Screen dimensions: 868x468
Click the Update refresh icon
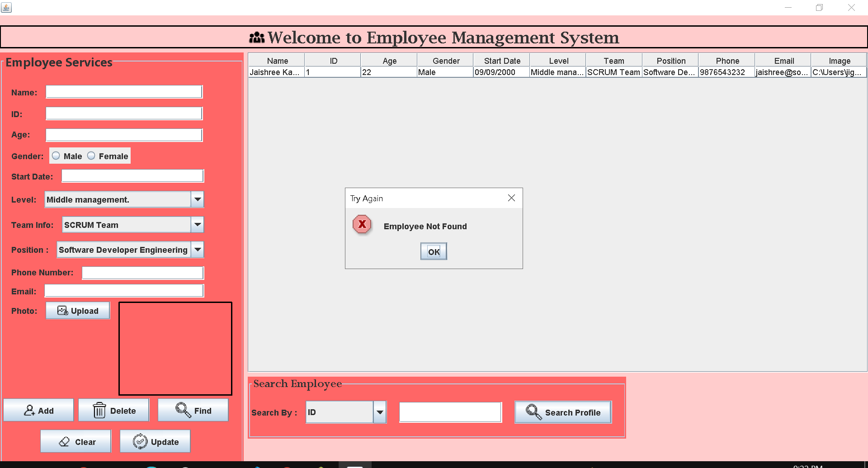pyautogui.click(x=140, y=441)
